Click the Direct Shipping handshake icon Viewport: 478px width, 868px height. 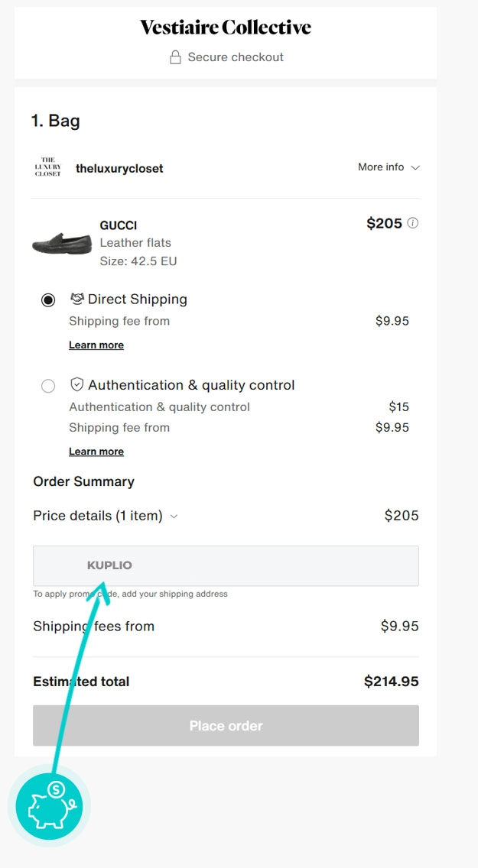click(x=76, y=299)
